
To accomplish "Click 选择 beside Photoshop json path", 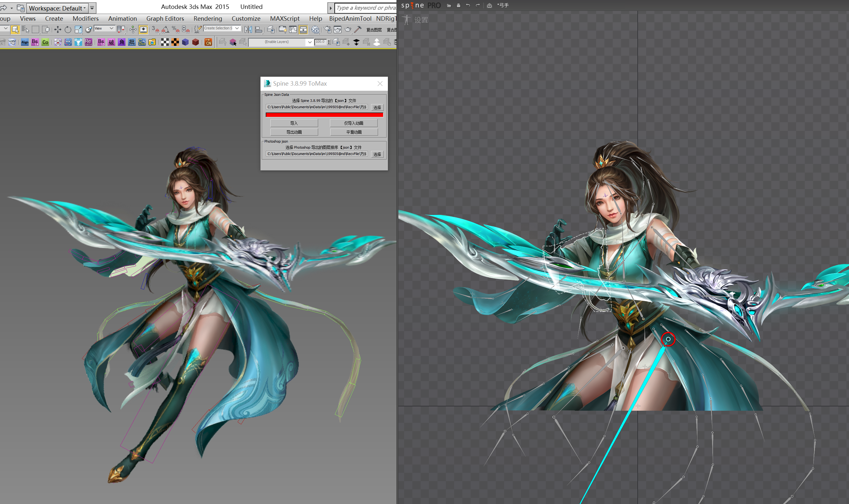I will click(x=377, y=154).
